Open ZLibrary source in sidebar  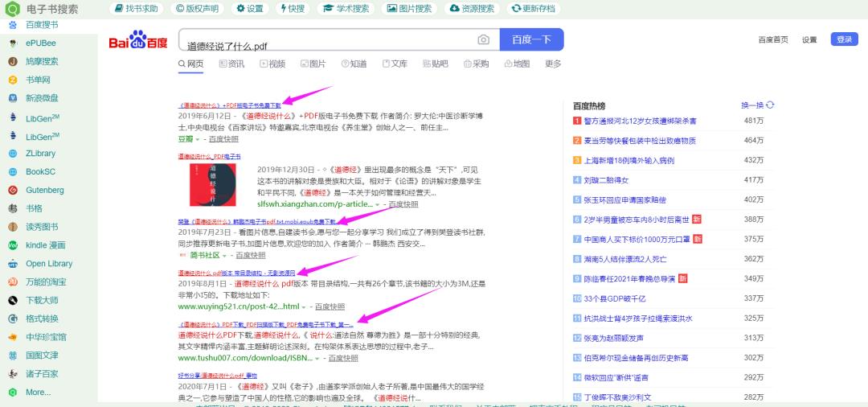pos(40,153)
